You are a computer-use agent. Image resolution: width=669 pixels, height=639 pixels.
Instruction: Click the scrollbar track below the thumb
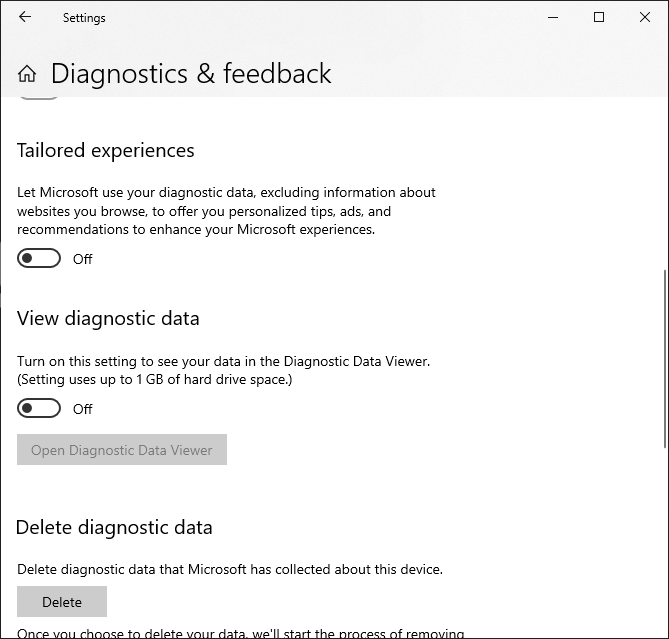664,540
